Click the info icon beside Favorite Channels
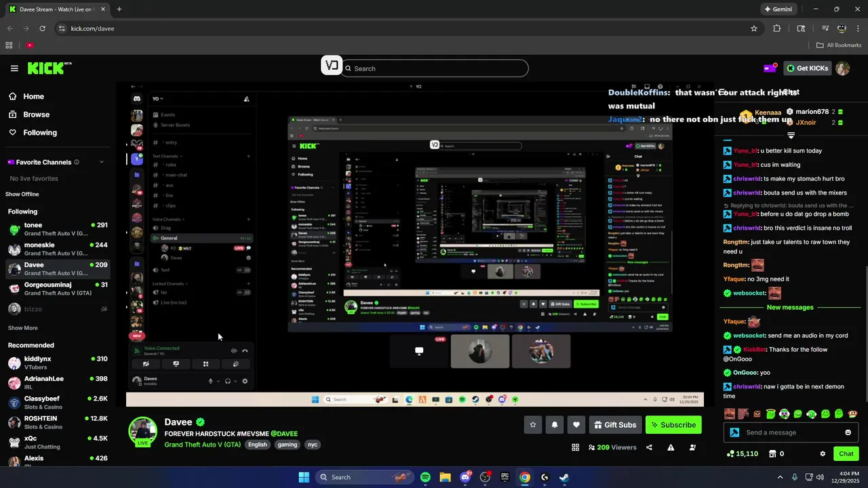Image resolution: width=868 pixels, height=488 pixels. pyautogui.click(x=77, y=162)
